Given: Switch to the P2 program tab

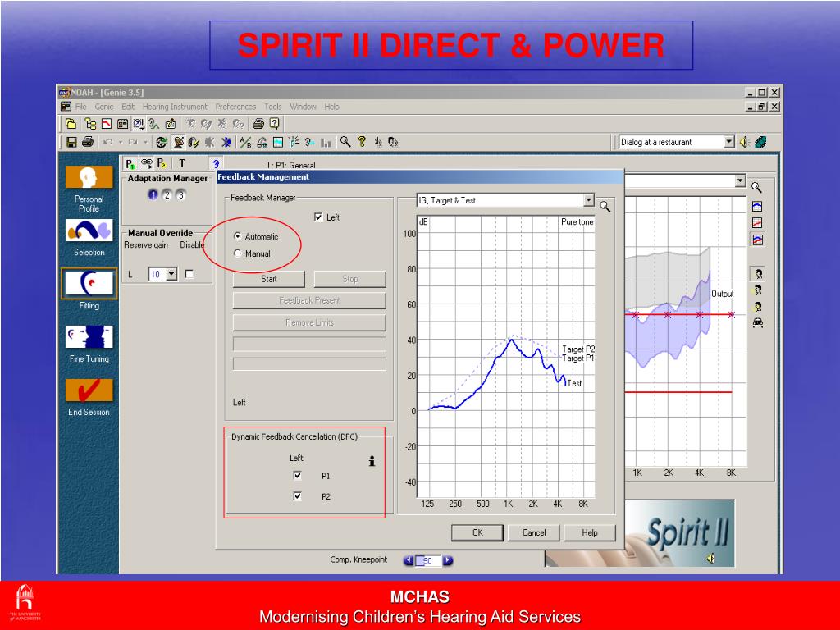Looking at the screenshot, I should (x=162, y=163).
